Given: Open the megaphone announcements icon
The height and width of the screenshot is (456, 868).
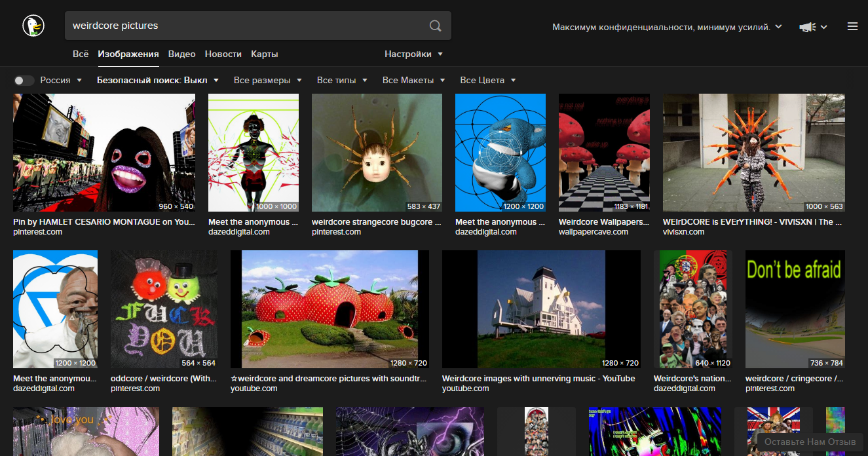Looking at the screenshot, I should click(x=806, y=27).
